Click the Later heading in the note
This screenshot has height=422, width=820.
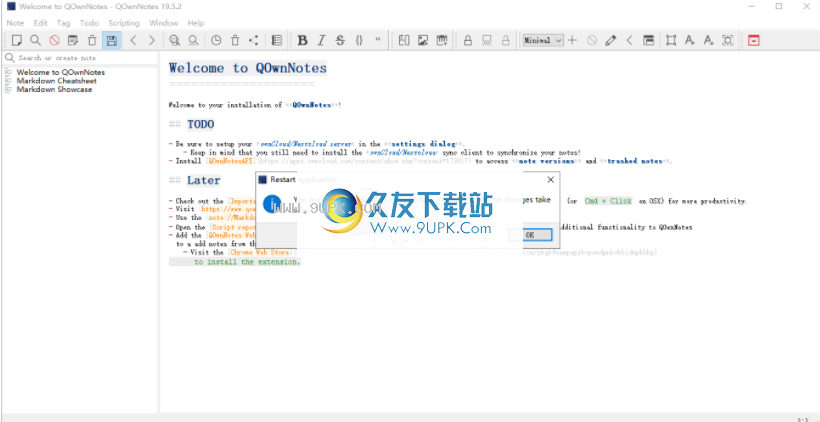(x=203, y=180)
